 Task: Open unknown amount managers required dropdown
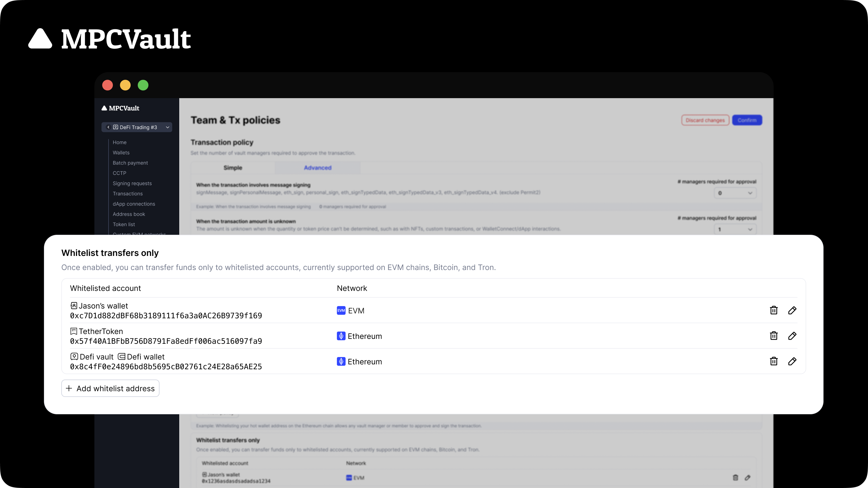coord(735,229)
